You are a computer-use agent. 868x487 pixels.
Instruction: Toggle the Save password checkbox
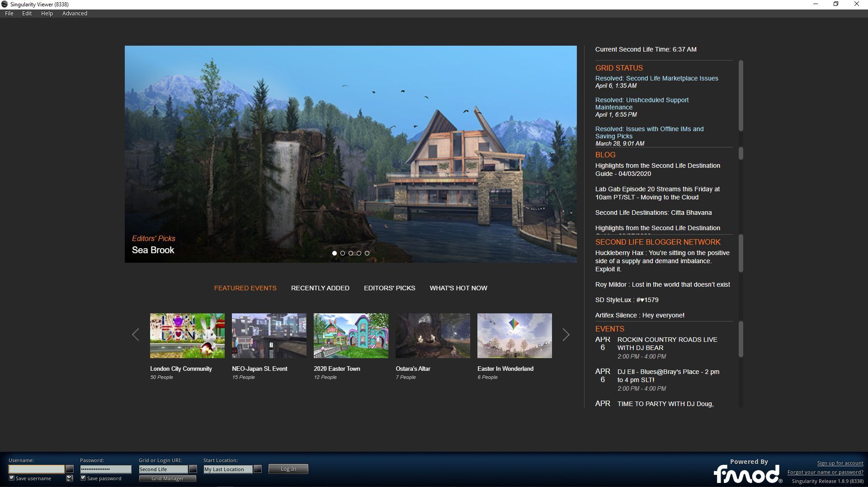(83, 478)
